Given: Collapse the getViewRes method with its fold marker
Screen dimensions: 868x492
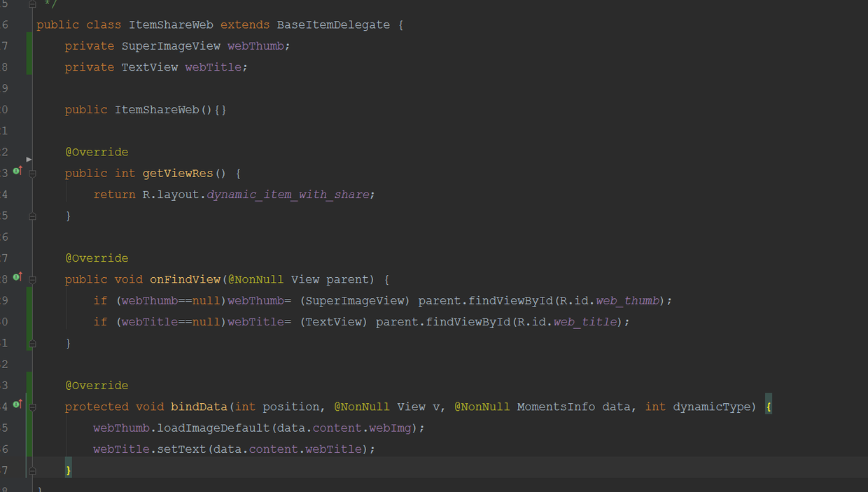Looking at the screenshot, I should click(32, 173).
